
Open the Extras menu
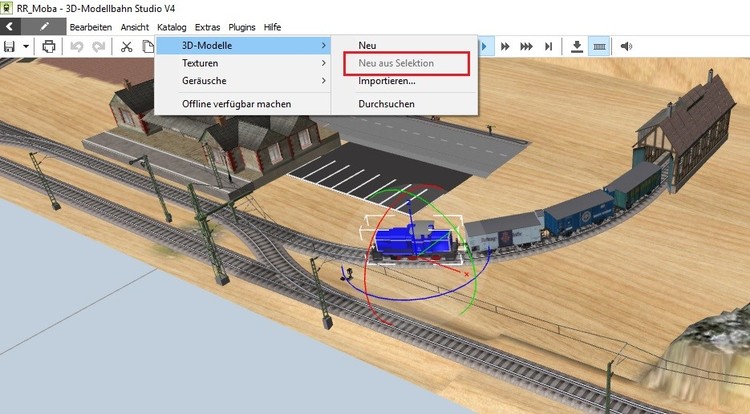[x=208, y=27]
